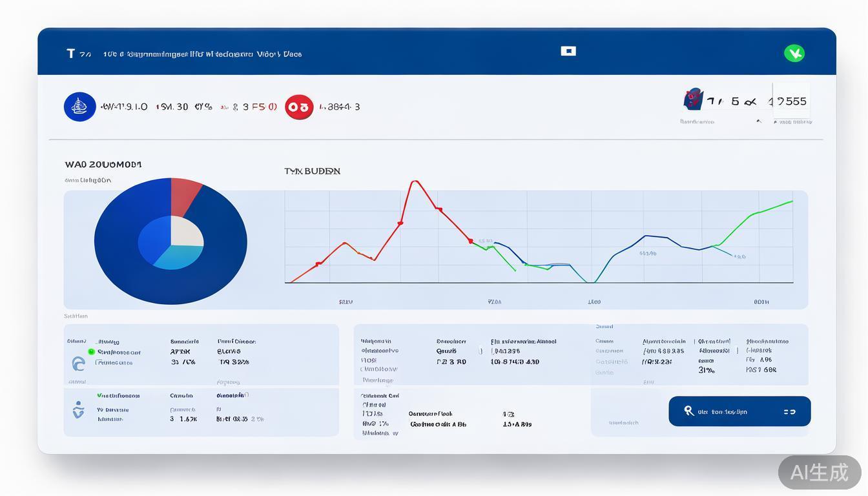Click the red F50 value in stats row
Screen dimensions: 868x496
[x=263, y=107]
